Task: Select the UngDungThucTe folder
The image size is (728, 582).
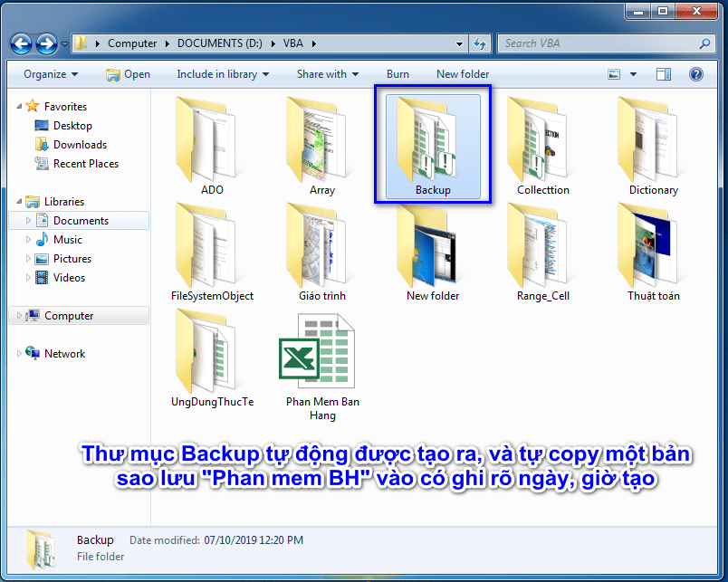Action: tap(212, 358)
